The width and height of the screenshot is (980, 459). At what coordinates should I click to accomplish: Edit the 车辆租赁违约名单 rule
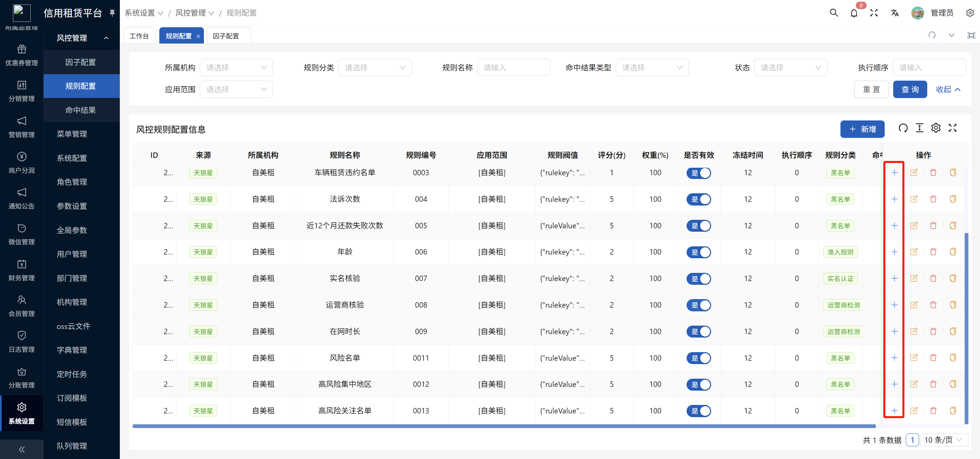914,173
